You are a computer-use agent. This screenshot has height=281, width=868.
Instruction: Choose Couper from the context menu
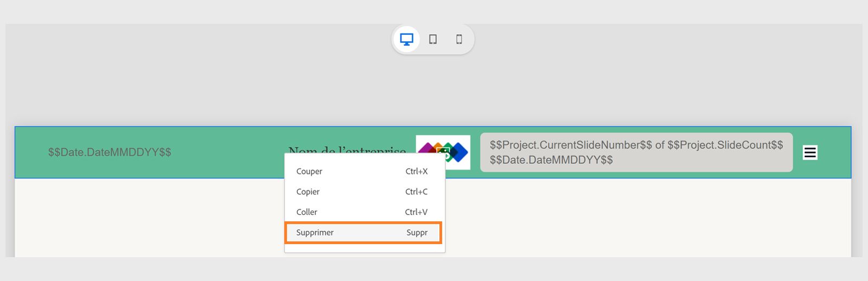[x=309, y=171]
